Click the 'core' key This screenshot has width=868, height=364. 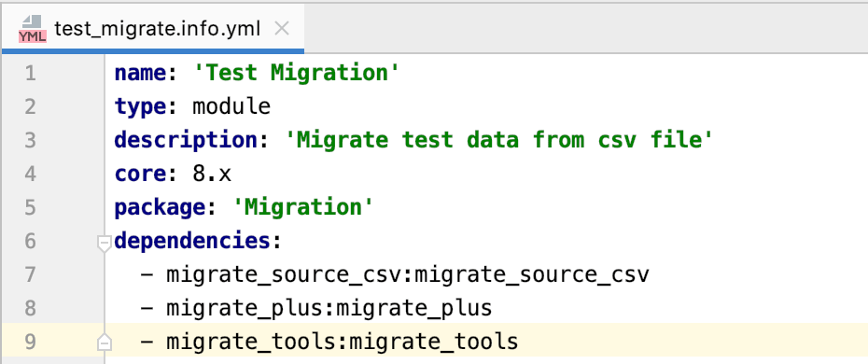tap(141, 174)
